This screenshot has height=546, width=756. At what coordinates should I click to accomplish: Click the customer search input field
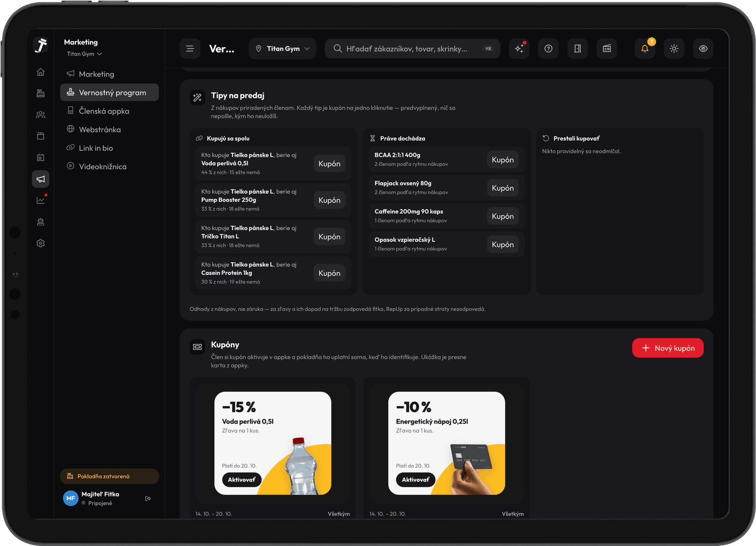[x=412, y=49]
